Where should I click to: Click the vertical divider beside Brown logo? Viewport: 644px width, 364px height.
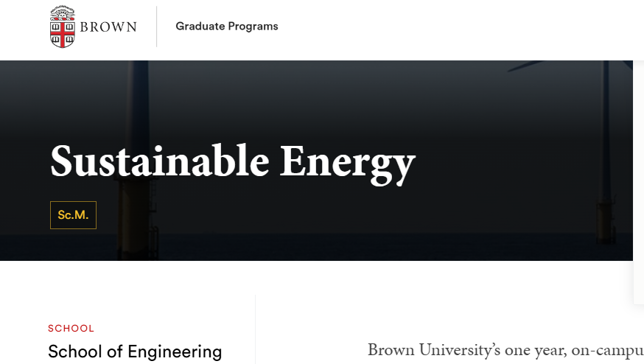(156, 27)
